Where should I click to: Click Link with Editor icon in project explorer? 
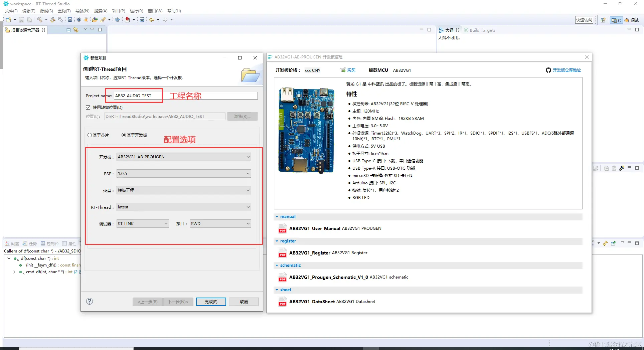point(76,30)
